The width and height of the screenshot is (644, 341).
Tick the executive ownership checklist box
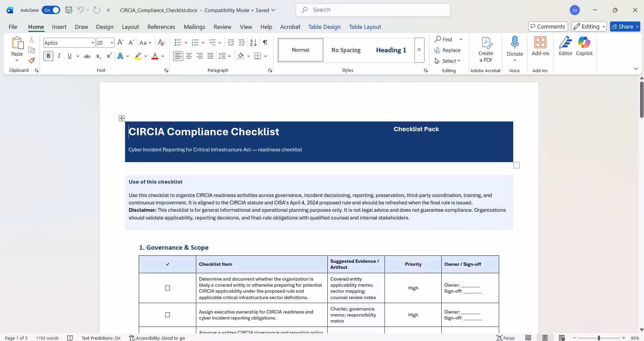point(167,315)
